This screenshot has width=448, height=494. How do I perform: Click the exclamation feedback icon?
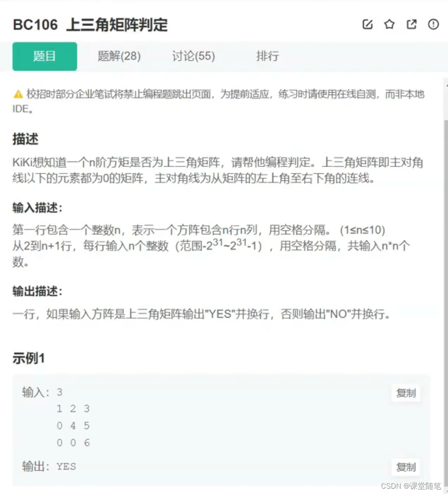pyautogui.click(x=433, y=25)
